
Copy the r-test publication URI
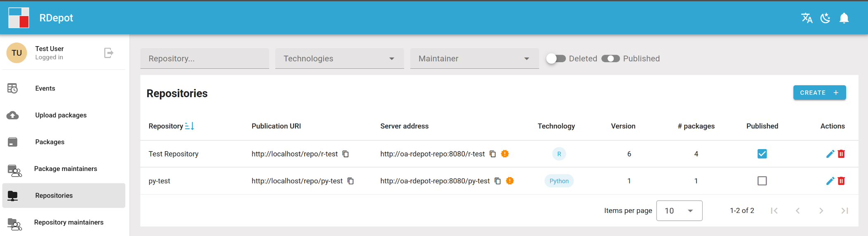click(346, 154)
